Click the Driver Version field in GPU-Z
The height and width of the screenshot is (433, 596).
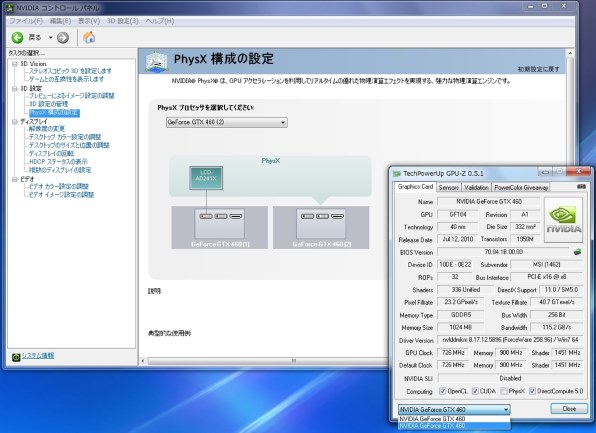(510, 339)
